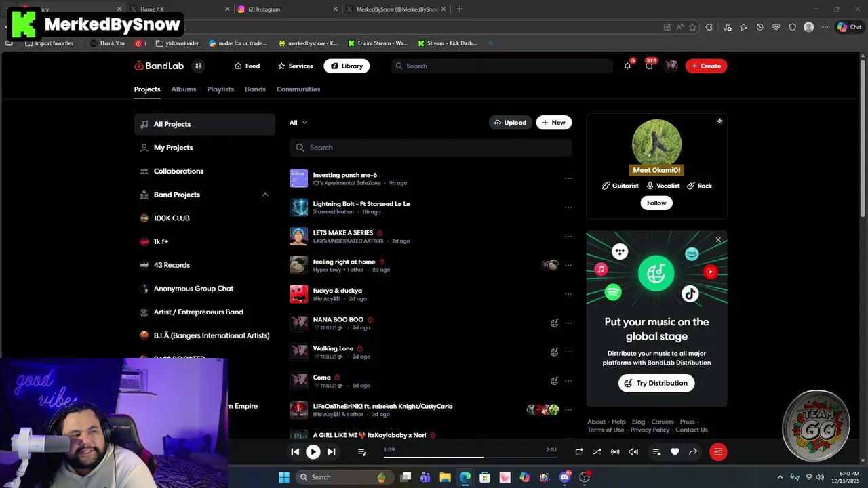Like the current track with heart

675,452
